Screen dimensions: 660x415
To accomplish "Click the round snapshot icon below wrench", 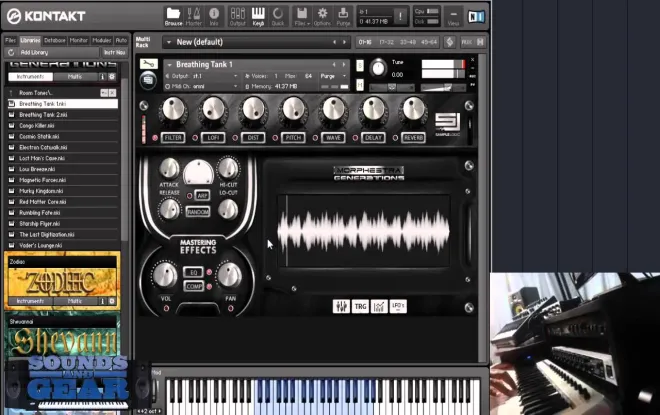I will tap(148, 80).
